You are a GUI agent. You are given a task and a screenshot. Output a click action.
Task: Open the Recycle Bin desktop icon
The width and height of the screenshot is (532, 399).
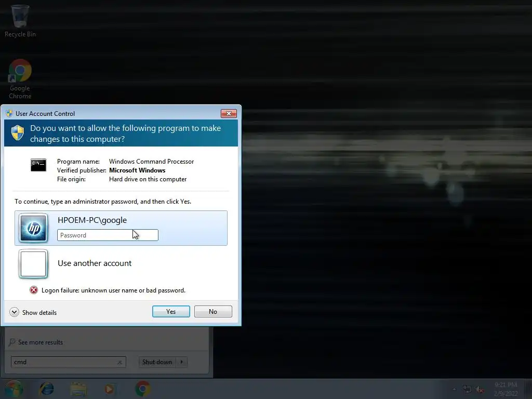[x=20, y=21]
